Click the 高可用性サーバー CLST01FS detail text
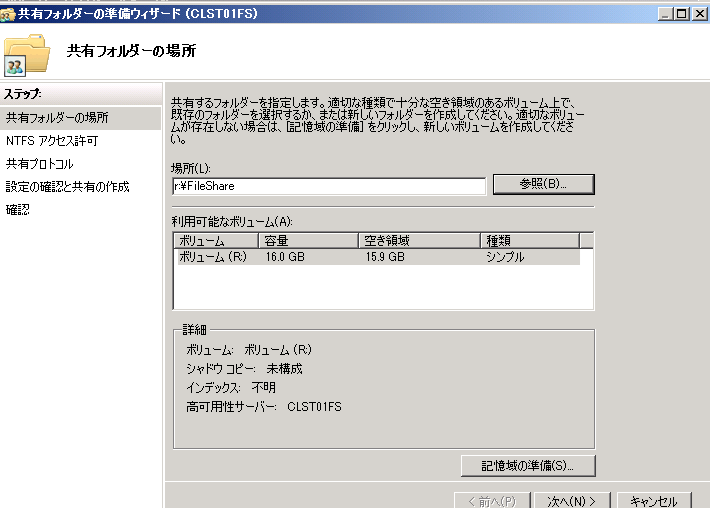 coord(264,407)
